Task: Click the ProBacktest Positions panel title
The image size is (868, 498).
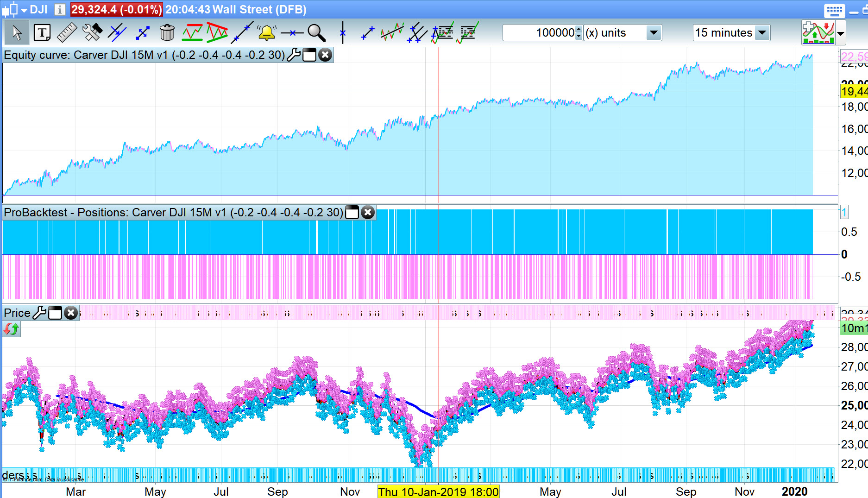Action: (x=173, y=212)
